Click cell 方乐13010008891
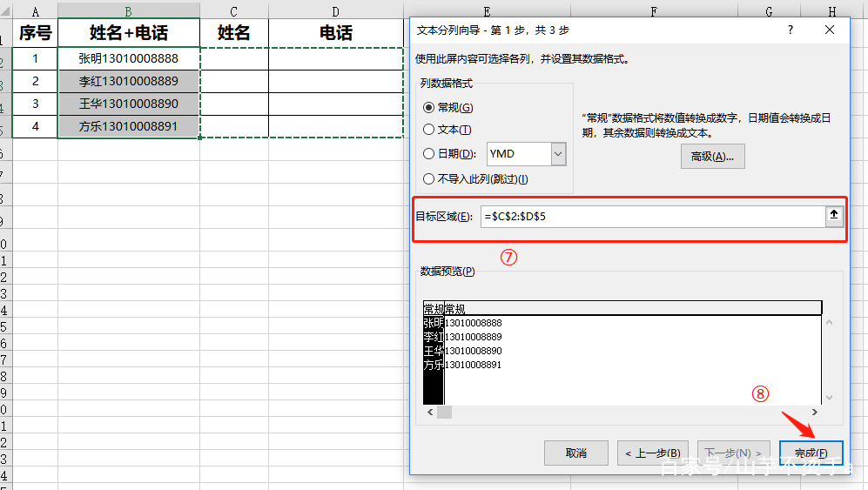Viewport: 868px width, 490px height. coord(129,127)
